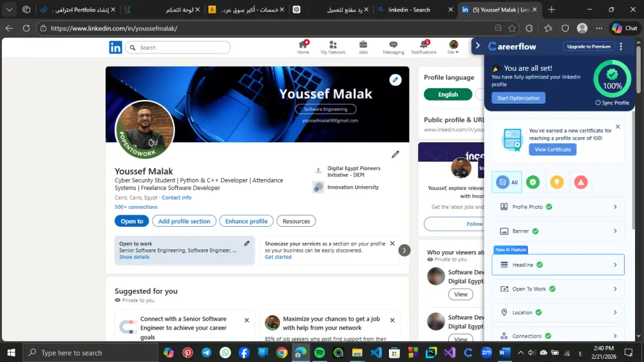Go back in browser

[x=9, y=28]
